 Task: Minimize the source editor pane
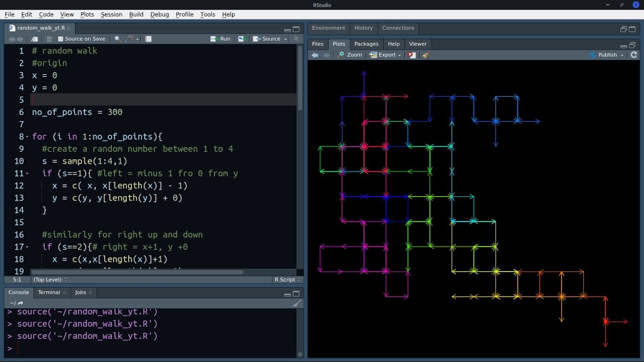tap(287, 30)
